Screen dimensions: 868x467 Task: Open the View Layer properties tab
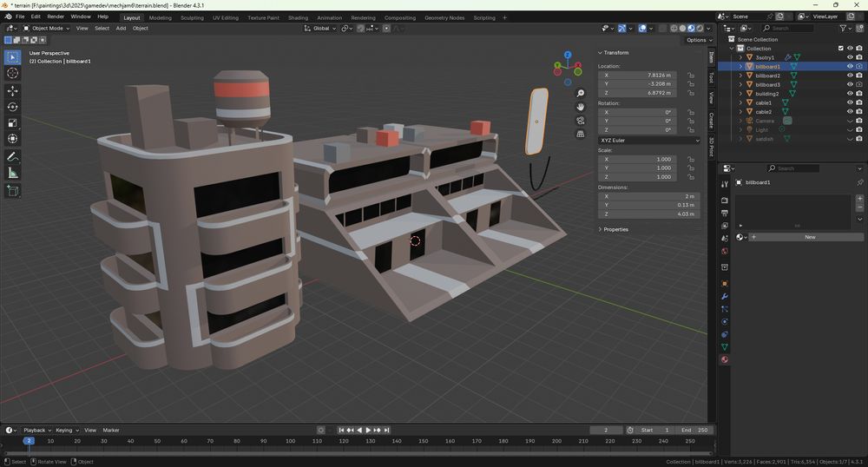pos(725,226)
